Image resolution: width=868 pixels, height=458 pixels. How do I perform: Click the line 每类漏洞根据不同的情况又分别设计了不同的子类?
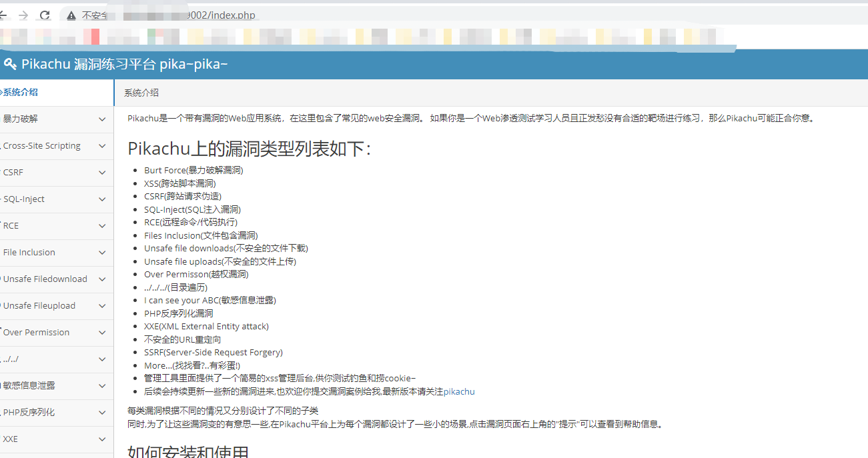click(x=223, y=411)
